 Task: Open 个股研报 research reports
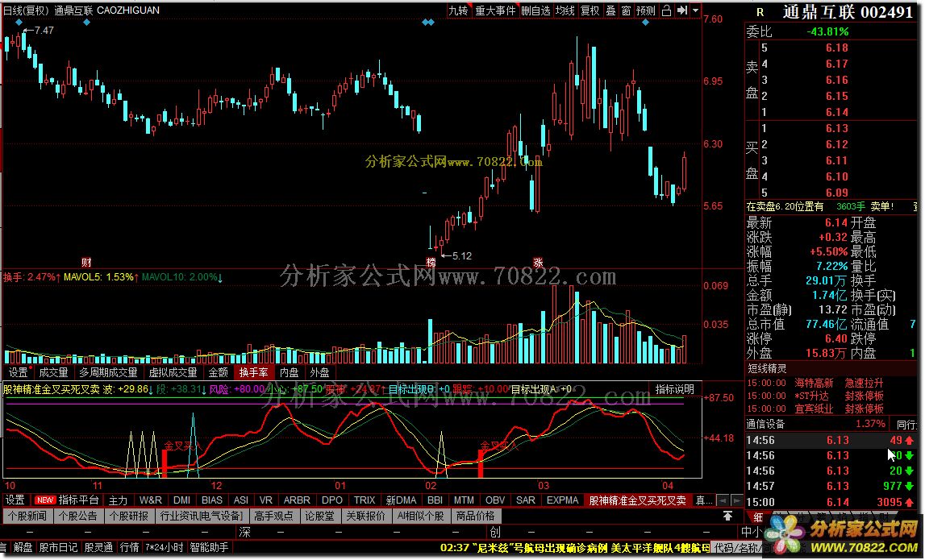point(129,516)
